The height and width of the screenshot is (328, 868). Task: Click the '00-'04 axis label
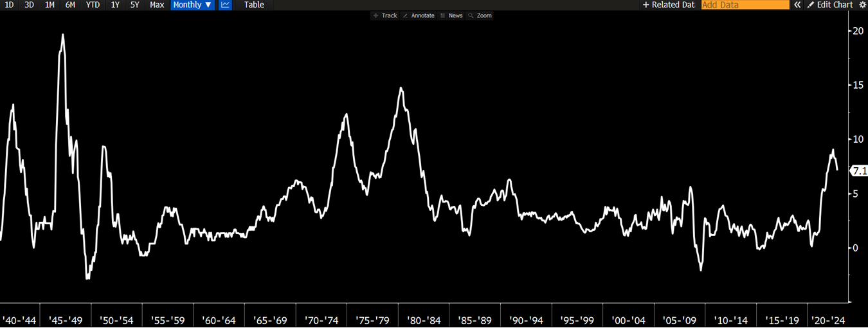click(630, 320)
